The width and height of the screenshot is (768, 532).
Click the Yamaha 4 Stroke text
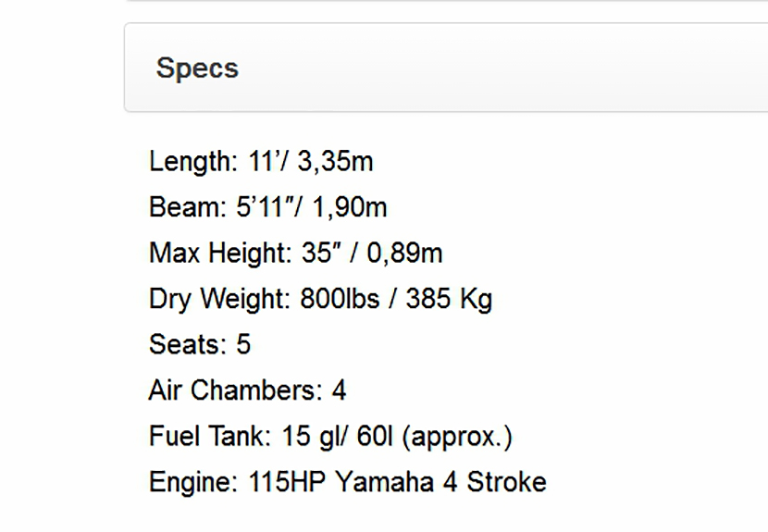[x=440, y=482]
